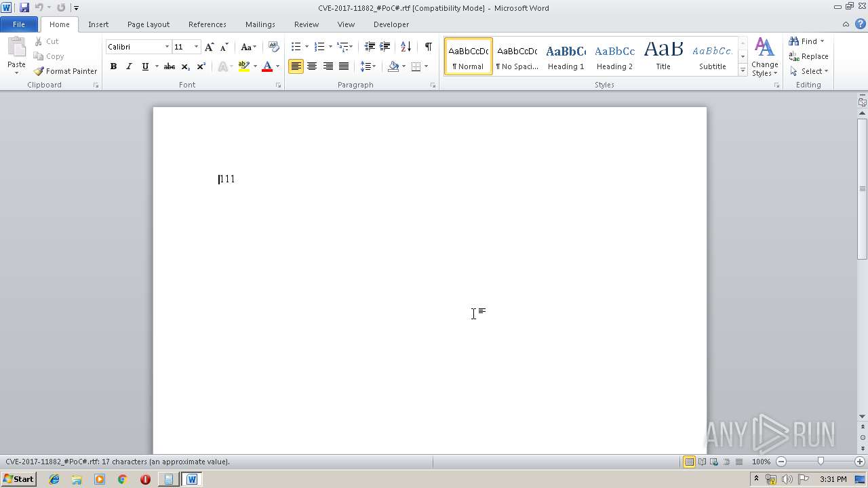Click the Grow Font icon
The height and width of the screenshot is (488, 868).
tap(210, 47)
